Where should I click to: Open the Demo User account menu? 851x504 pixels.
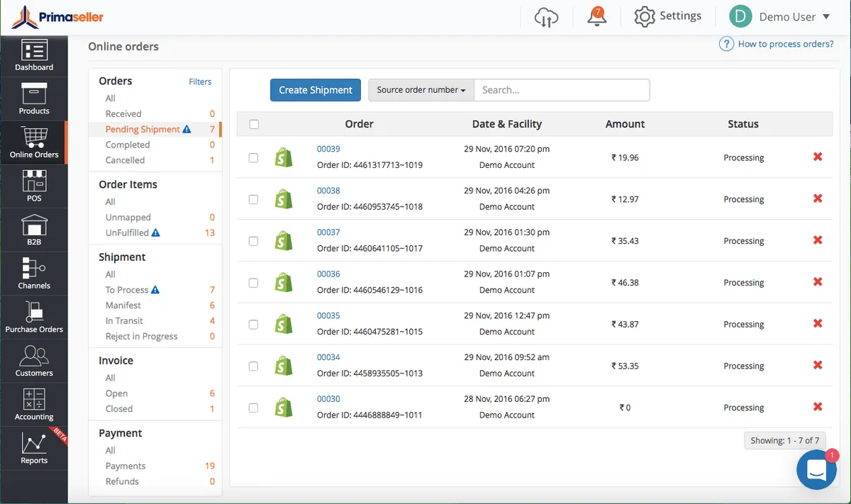click(x=780, y=17)
